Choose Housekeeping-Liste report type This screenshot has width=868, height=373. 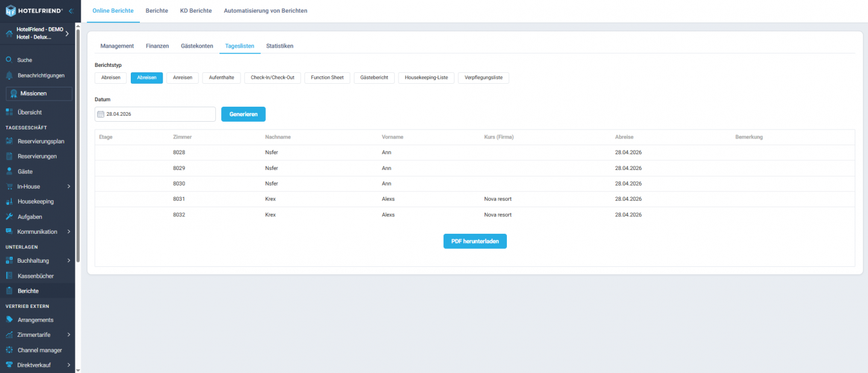426,78
